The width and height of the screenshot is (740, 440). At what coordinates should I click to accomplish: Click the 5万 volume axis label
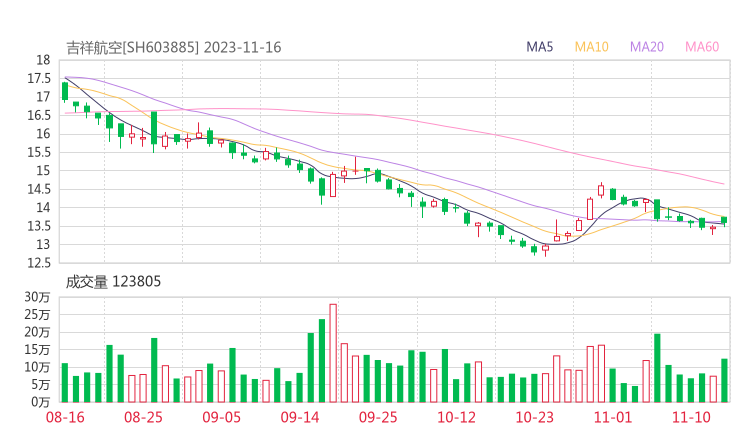[41, 385]
